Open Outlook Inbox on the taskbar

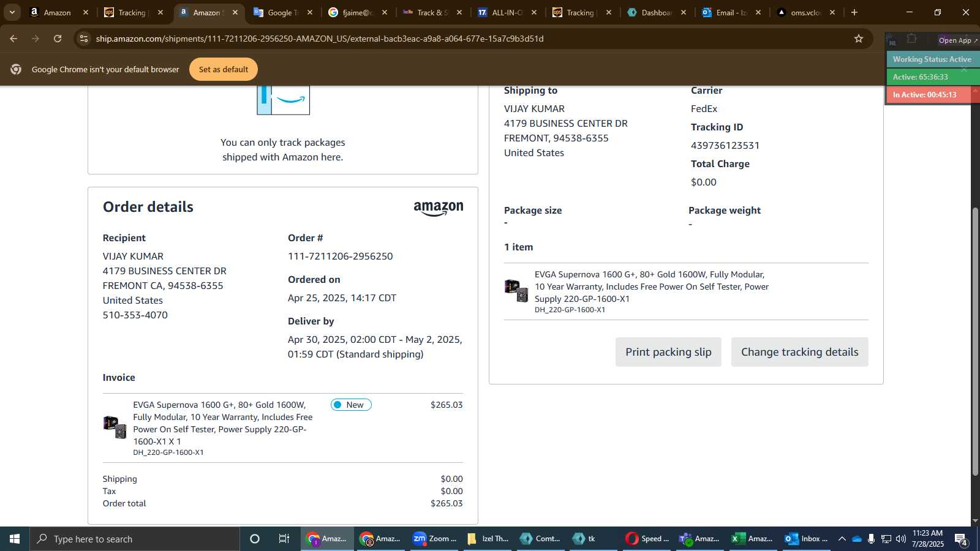click(806, 539)
